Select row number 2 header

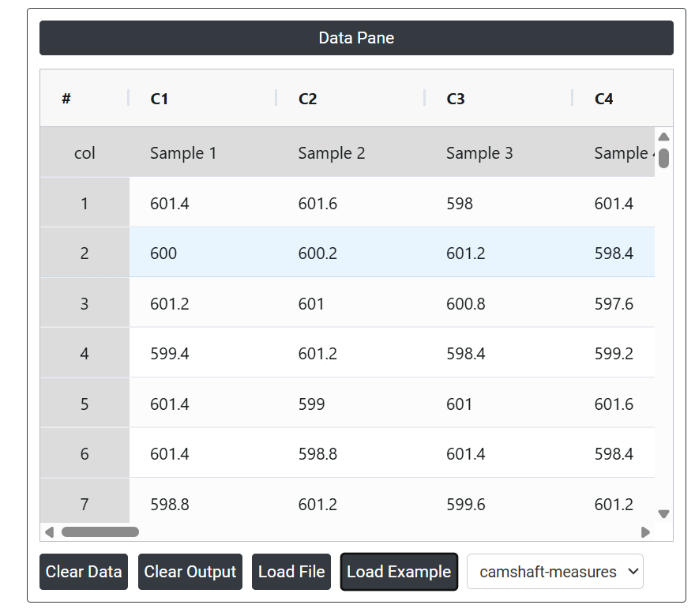pos(85,254)
